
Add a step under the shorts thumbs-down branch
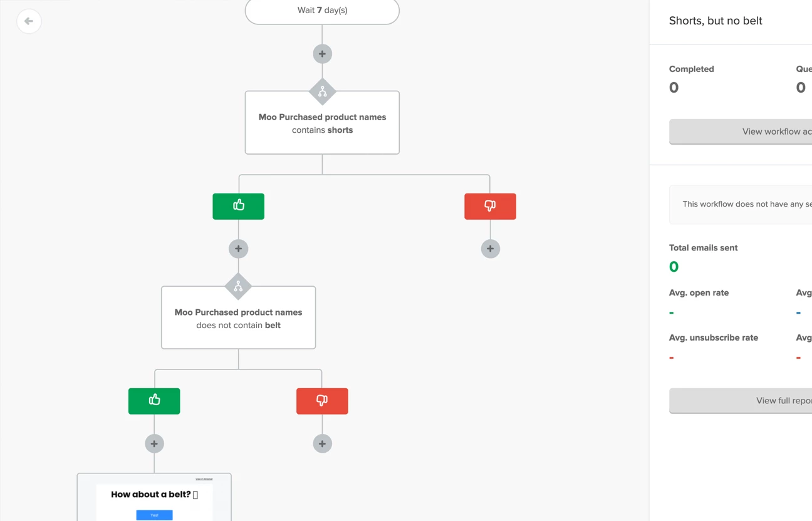(490, 249)
